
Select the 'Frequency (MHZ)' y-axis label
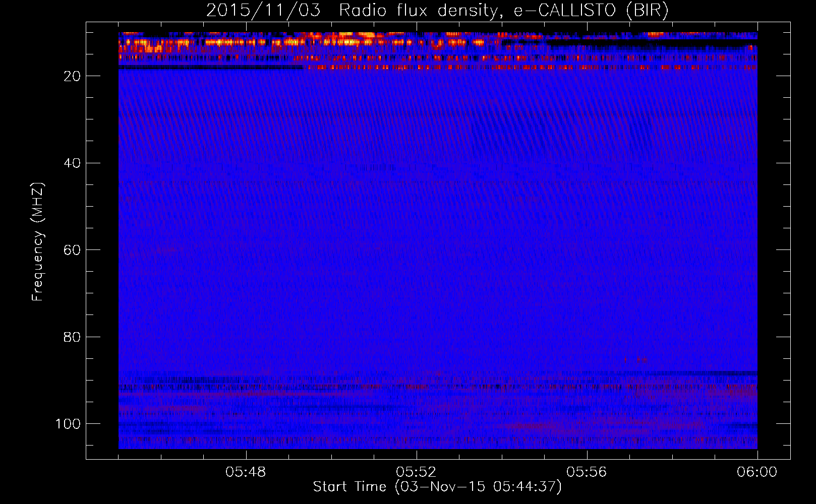tap(38, 241)
